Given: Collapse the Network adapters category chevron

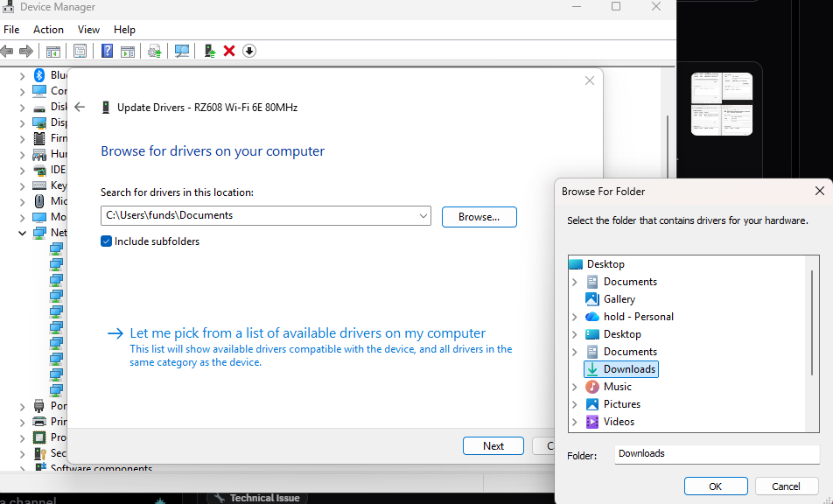Looking at the screenshot, I should [x=23, y=233].
